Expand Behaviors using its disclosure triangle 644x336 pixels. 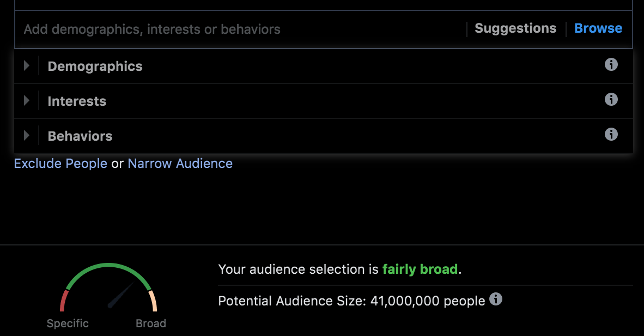point(26,135)
